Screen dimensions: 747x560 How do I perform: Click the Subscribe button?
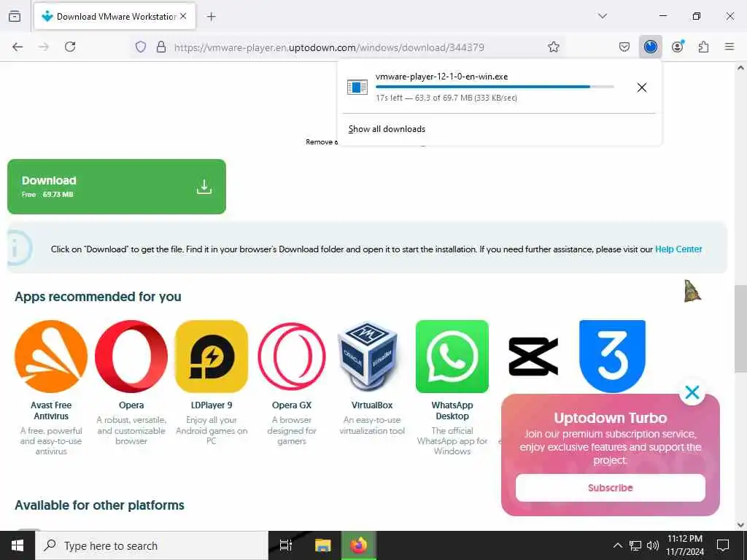point(611,488)
